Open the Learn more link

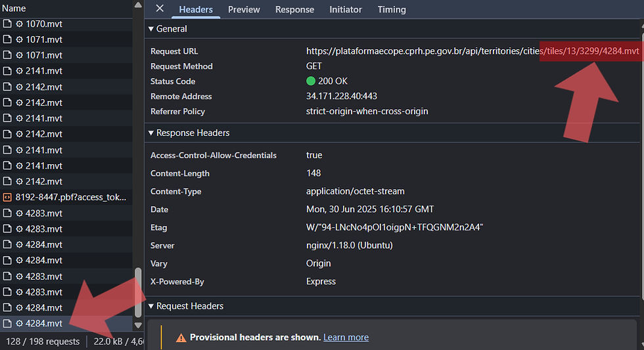click(346, 338)
